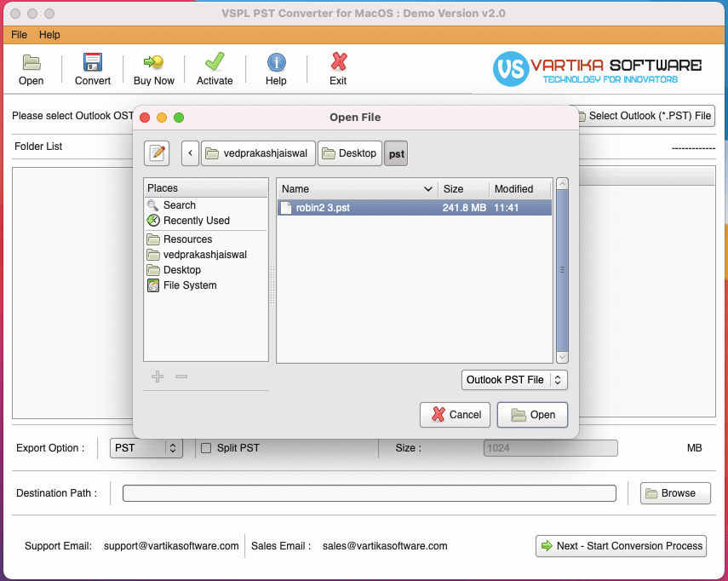Navigate to vedprakashjaiswal path breadcrumb

258,153
